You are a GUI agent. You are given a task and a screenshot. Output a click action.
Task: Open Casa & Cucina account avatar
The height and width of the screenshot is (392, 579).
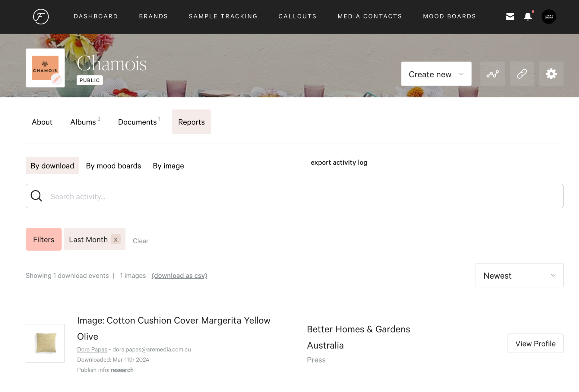pos(549,17)
